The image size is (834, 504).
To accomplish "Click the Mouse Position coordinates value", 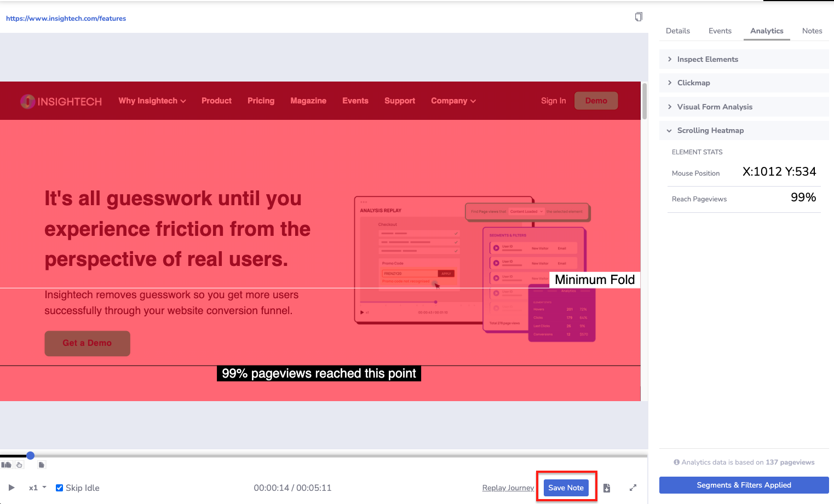I will pos(779,171).
